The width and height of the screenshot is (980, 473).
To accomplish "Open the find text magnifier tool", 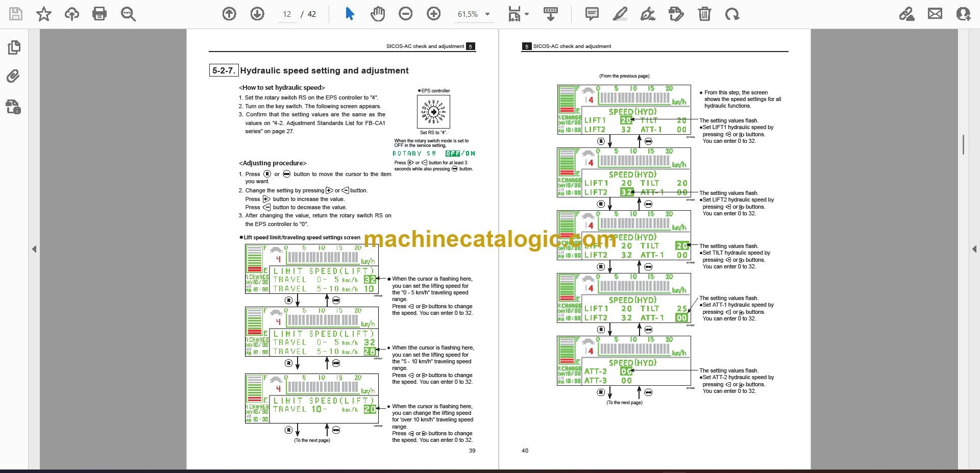I will pos(128,14).
